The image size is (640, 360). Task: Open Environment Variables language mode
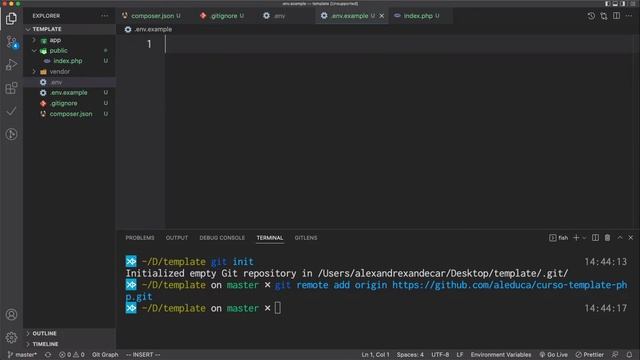[501, 355]
